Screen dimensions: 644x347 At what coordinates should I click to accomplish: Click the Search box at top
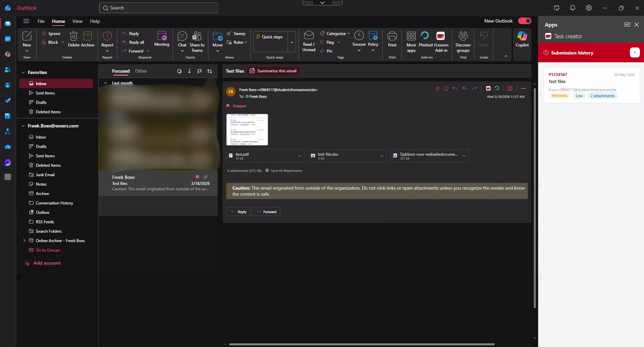click(159, 8)
